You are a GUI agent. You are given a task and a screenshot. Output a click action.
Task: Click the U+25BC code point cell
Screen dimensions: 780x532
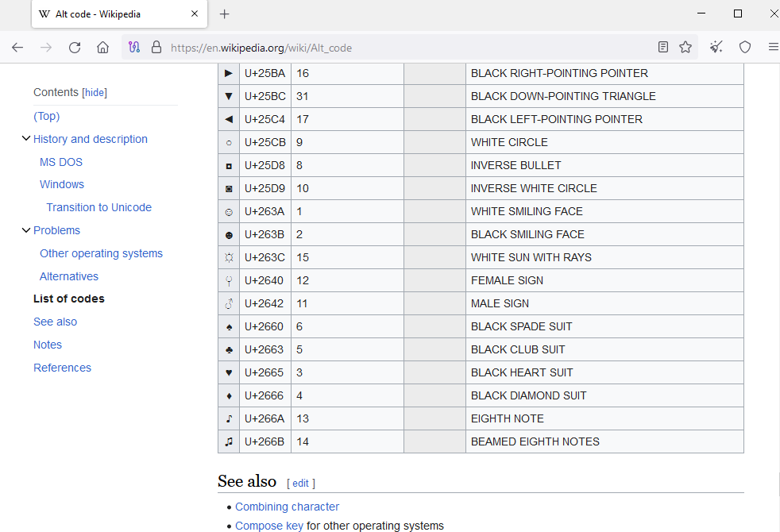(265, 96)
